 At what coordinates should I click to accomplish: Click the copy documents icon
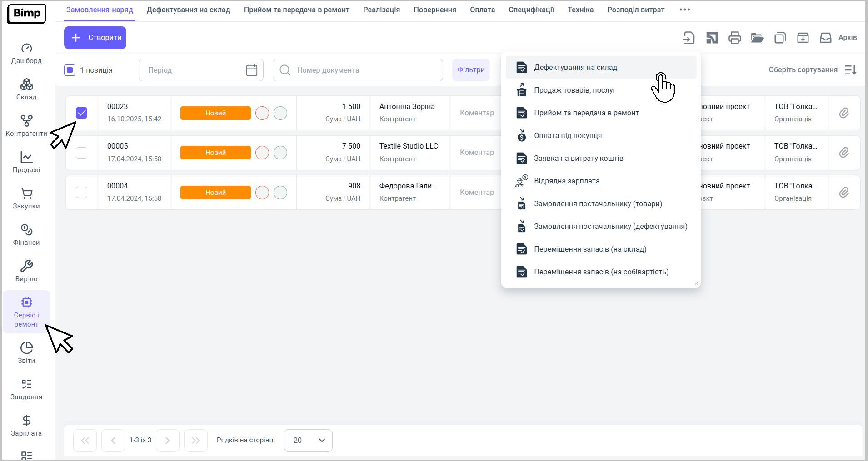[x=780, y=38]
